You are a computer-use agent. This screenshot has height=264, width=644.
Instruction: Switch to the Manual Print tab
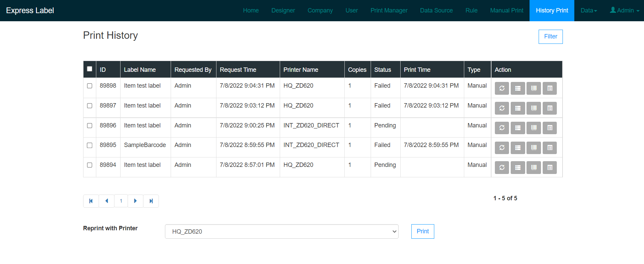(x=507, y=10)
